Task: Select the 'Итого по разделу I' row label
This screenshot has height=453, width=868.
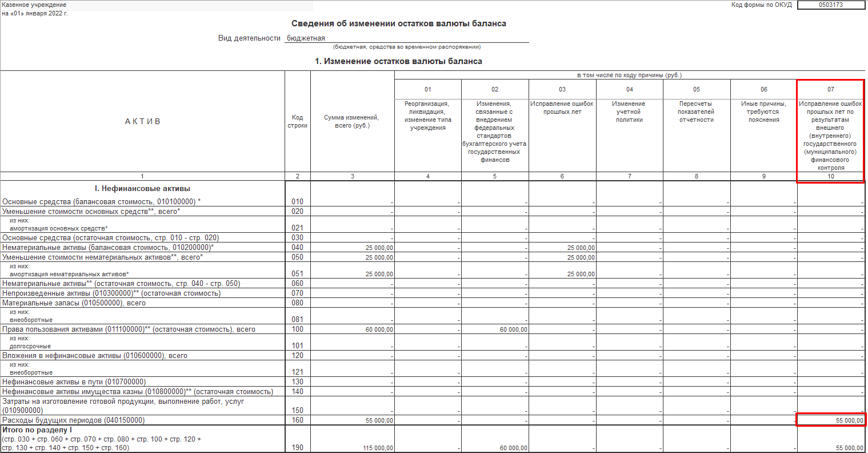Action: tap(37, 429)
